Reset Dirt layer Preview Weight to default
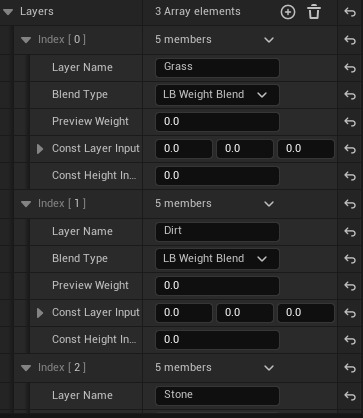The height and width of the screenshot is (418, 363). (350, 286)
